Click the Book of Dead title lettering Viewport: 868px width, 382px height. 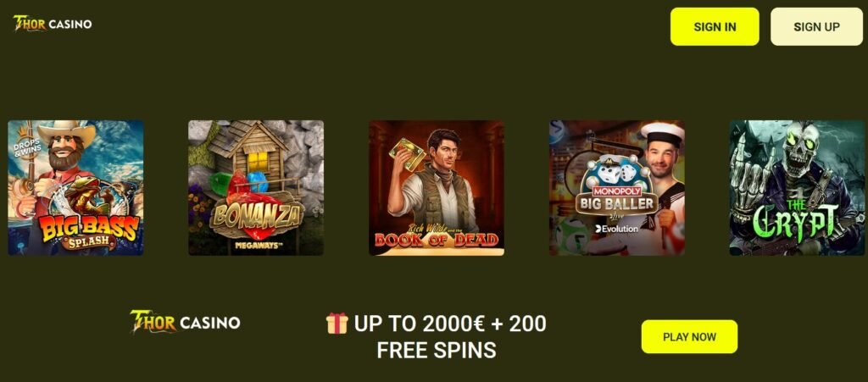437,239
